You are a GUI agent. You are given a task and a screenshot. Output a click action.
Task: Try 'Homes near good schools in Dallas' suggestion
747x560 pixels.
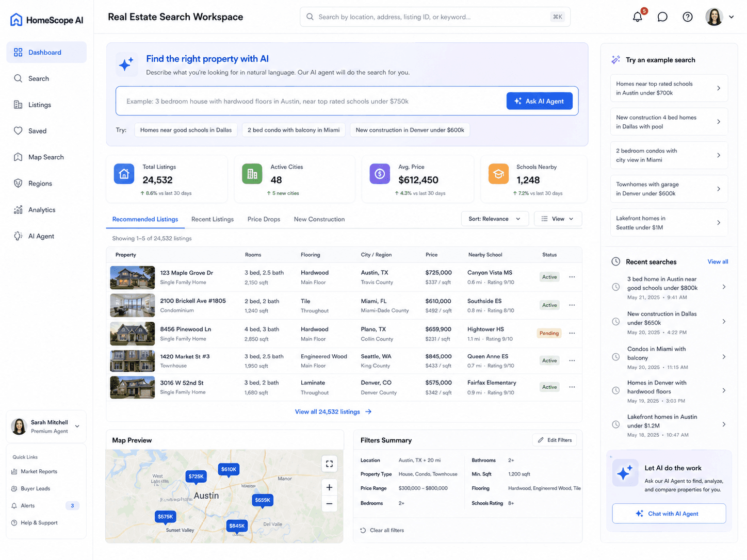[x=186, y=130]
